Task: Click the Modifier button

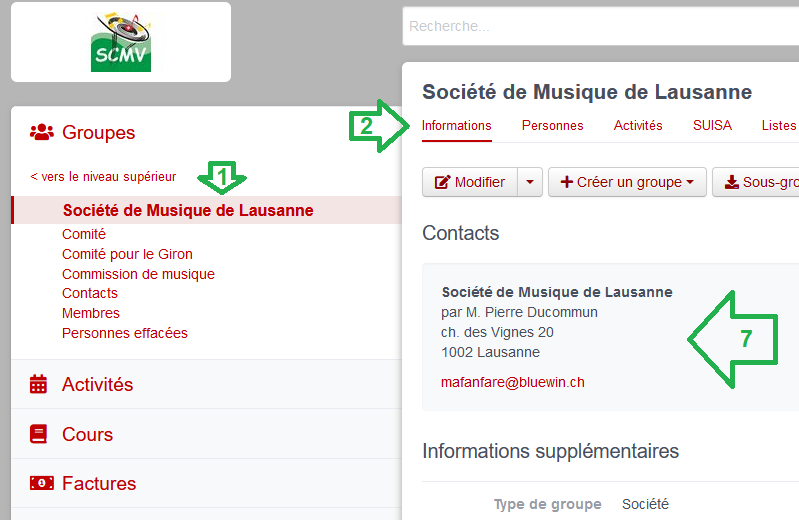Action: click(470, 182)
